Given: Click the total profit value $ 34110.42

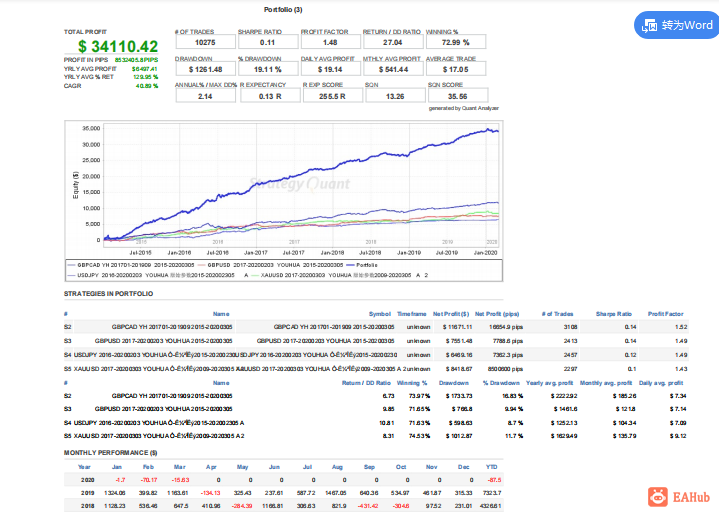Looking at the screenshot, I should coord(118,46).
